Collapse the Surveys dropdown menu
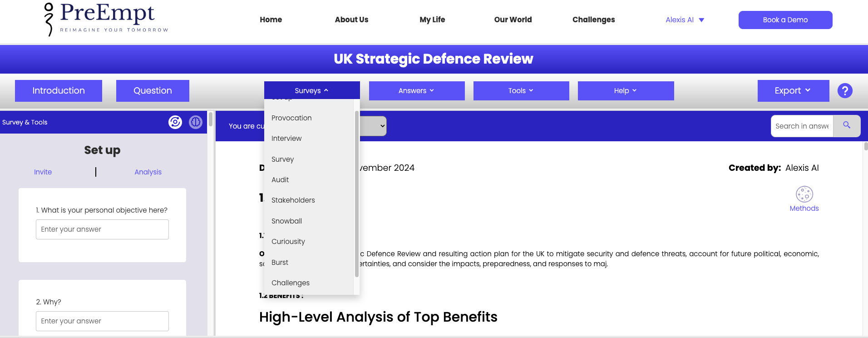The image size is (868, 338). [312, 91]
